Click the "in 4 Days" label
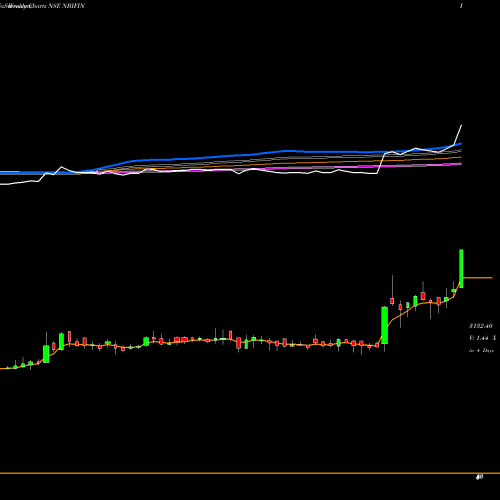The width and height of the screenshot is (500, 500). pos(481,350)
